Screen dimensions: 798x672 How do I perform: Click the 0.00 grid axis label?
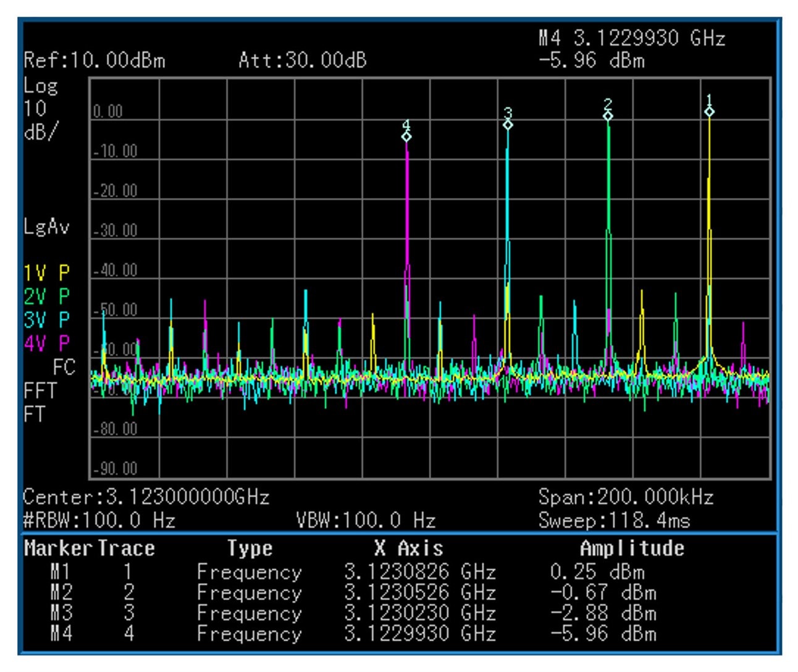(108, 112)
